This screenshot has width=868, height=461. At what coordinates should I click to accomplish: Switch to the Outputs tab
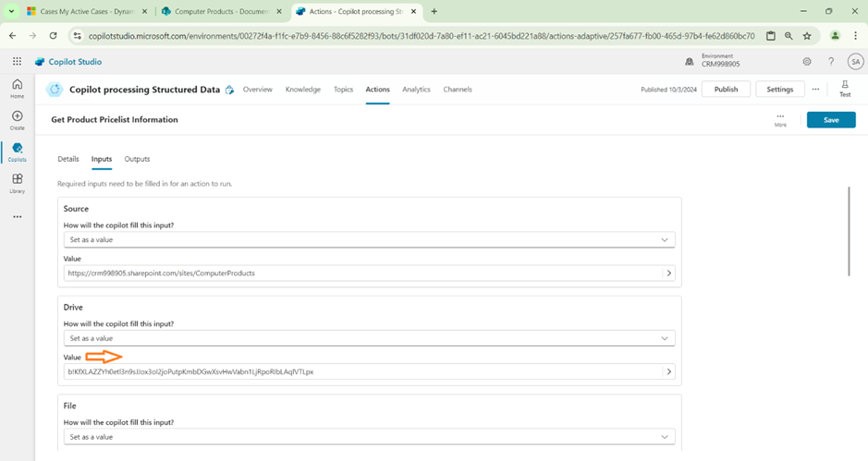137,159
